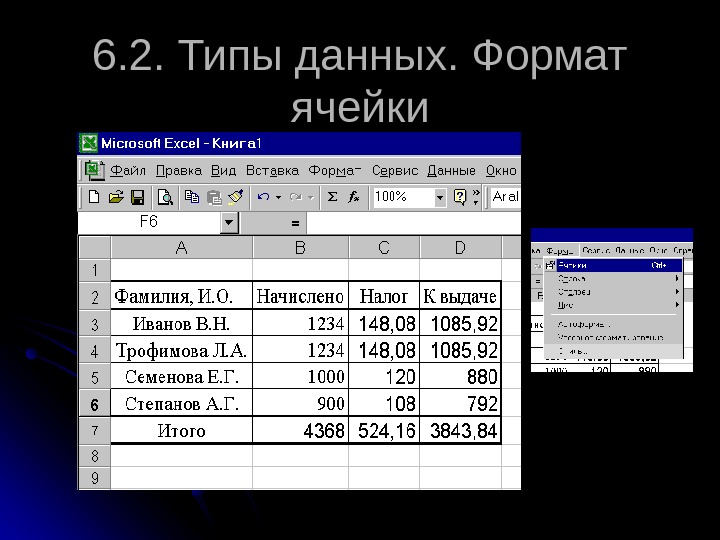
Task: Open the Сервис menu
Action: (x=394, y=171)
